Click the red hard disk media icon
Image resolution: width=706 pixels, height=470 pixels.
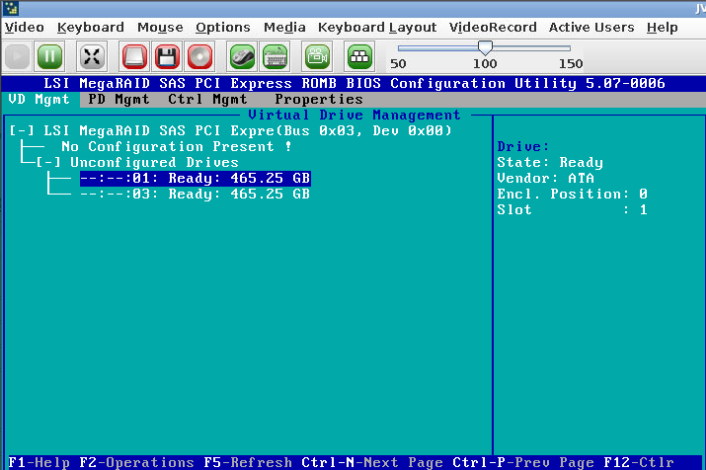coord(134,56)
